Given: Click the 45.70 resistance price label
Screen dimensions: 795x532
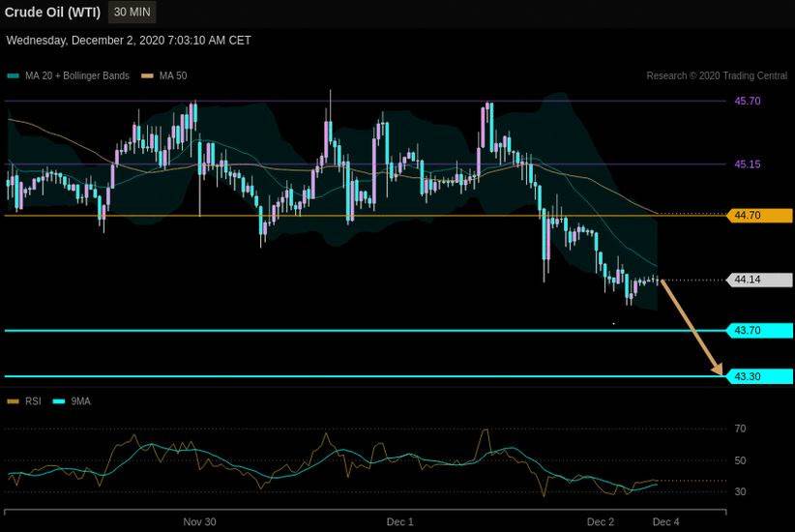Looking at the screenshot, I should tap(748, 101).
